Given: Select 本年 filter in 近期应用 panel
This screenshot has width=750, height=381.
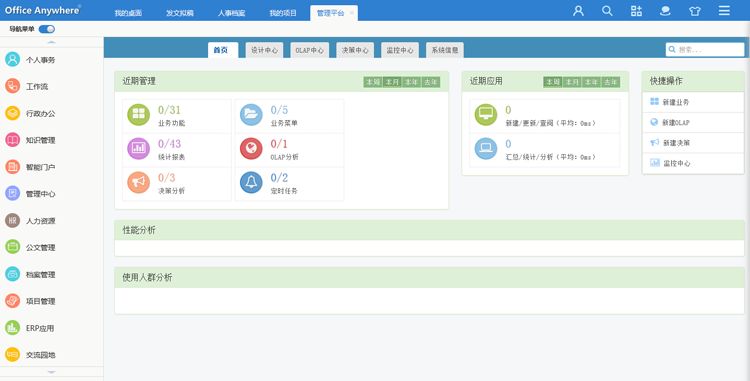Looking at the screenshot, I should tap(591, 82).
